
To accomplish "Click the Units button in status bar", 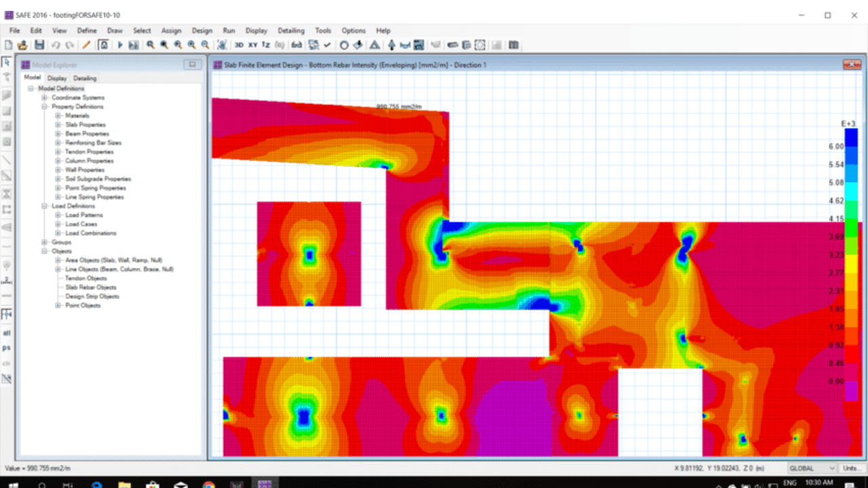I will [x=850, y=468].
